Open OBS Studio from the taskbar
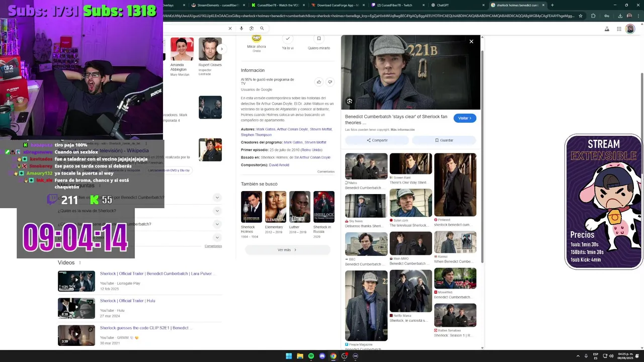Screen dimensions: 644x362 point(344,356)
